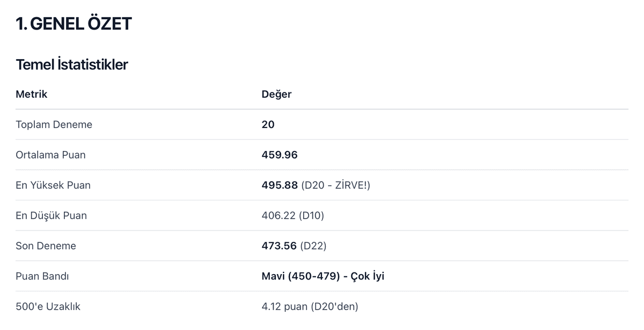Click the Toplam Deneme value 20
Viewport: 644px width, 330px height.
coord(268,125)
